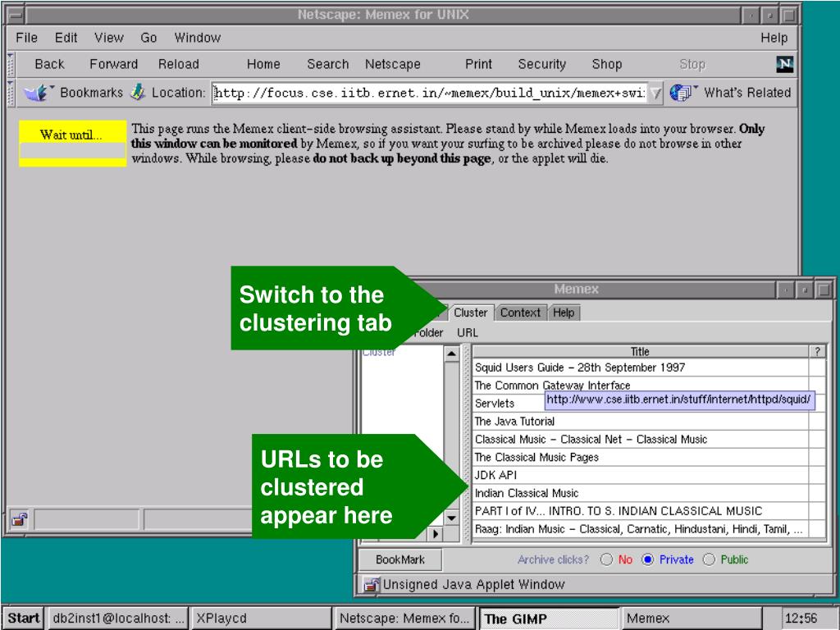Click the BookMark button in Memex
This screenshot has width=840, height=630.
point(400,559)
